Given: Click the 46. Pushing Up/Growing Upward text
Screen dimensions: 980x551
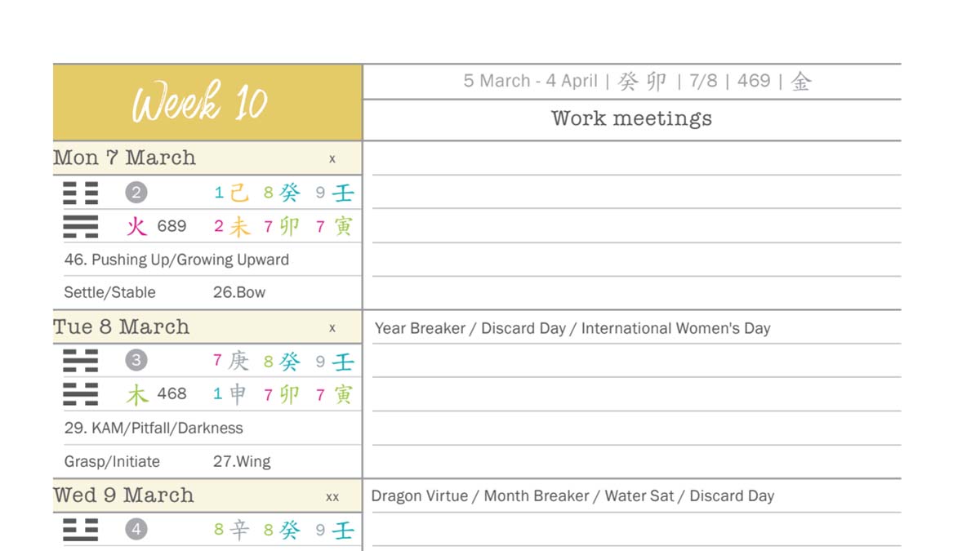Looking at the screenshot, I should (176, 260).
